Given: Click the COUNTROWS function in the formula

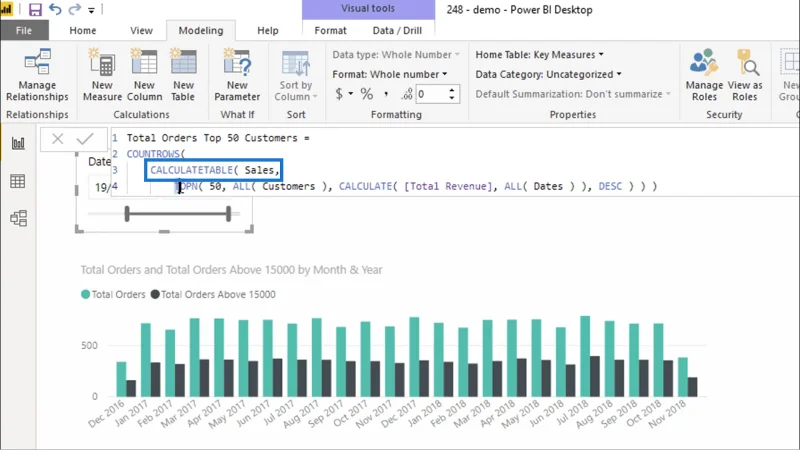Looking at the screenshot, I should pos(153,154).
